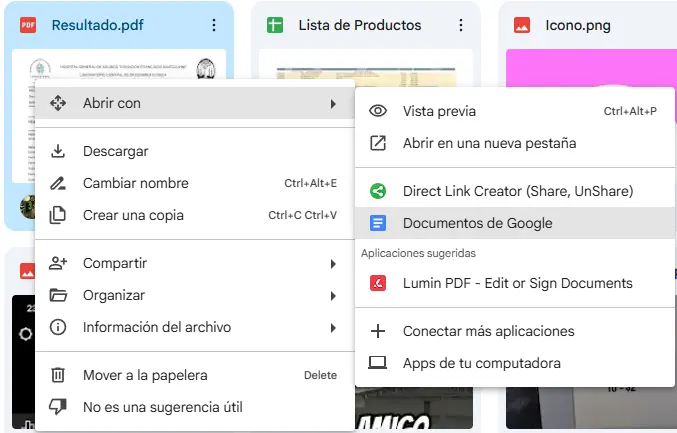
Task: Click the trash icon for Mover a la papelera
Action: 58,375
